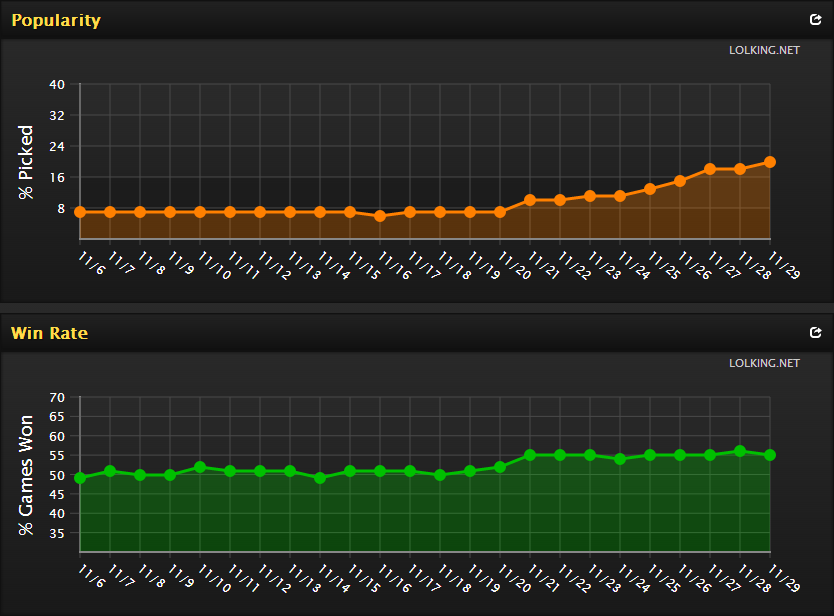Click the % Games Won axis label
The image size is (834, 616).
point(26,475)
